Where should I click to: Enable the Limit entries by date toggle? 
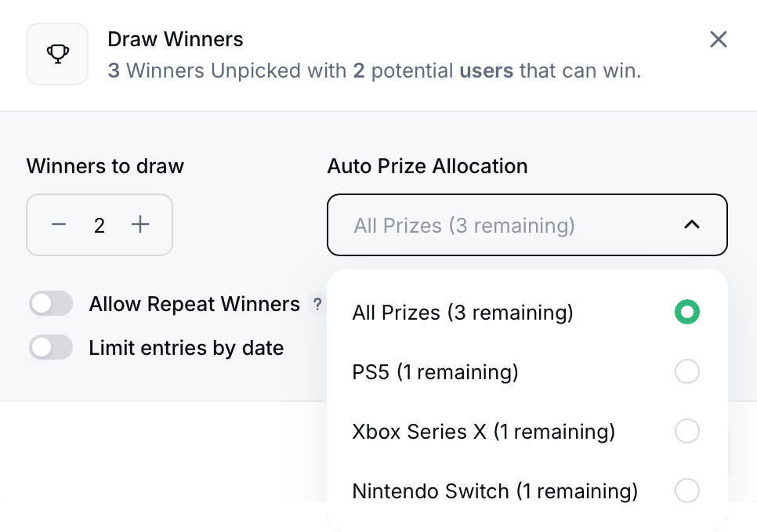50,347
